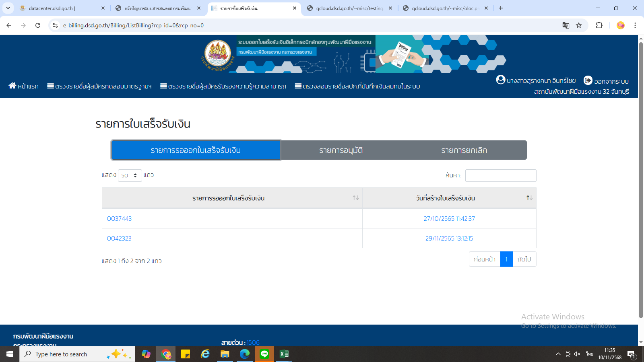644x362 pixels.
Task: Bookmark this page with the star icon
Action: [x=579, y=25]
